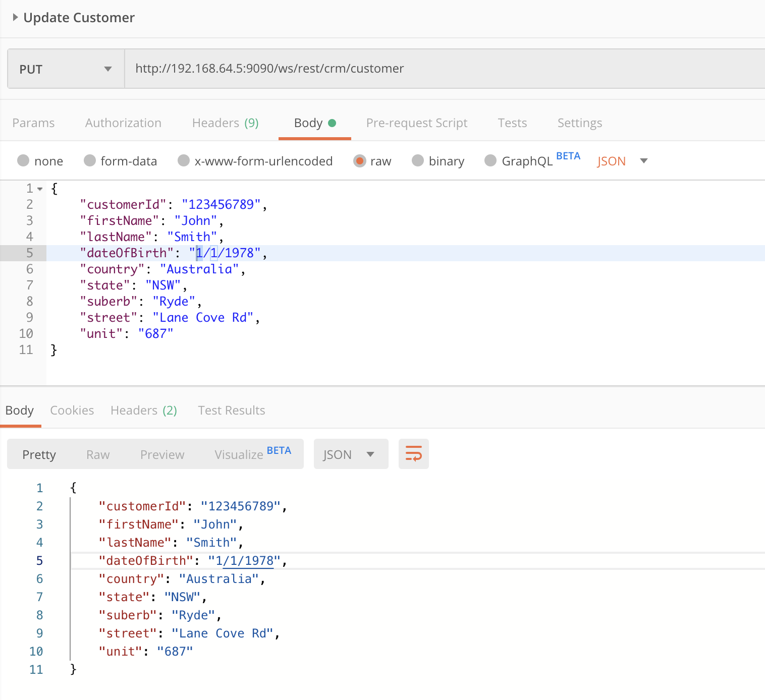Open the PUT HTTP method dropdown
Image resolution: width=765 pixels, height=700 pixels.
pyautogui.click(x=66, y=69)
